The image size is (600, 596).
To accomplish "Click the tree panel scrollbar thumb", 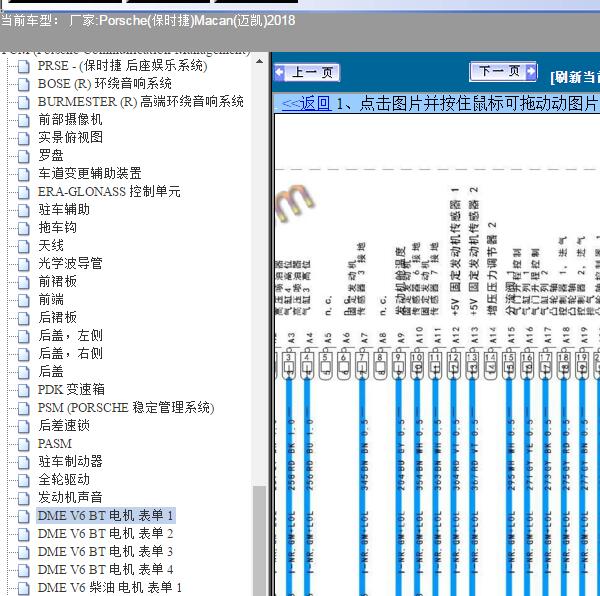I will (259, 540).
